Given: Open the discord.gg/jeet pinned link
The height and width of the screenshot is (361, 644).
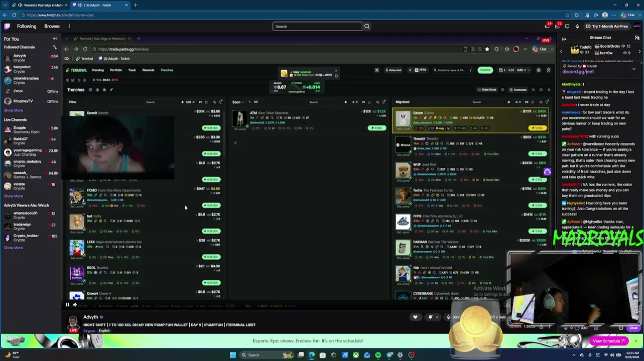Looking at the screenshot, I should tap(578, 72).
